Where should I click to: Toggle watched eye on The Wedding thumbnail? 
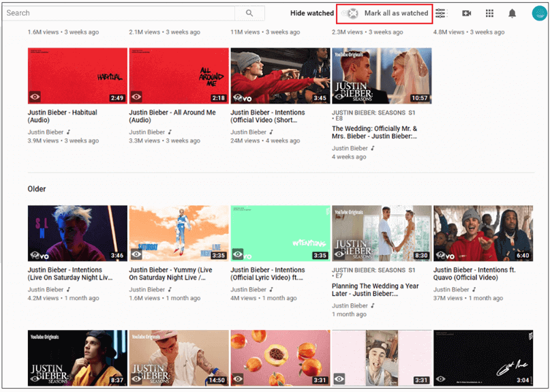point(339,97)
